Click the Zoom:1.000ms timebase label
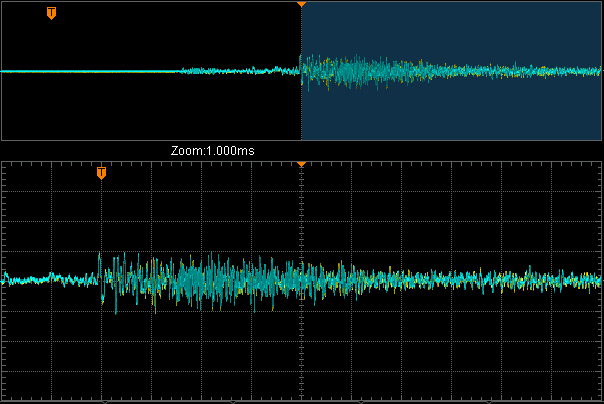This screenshot has height=404, width=604. click(213, 151)
